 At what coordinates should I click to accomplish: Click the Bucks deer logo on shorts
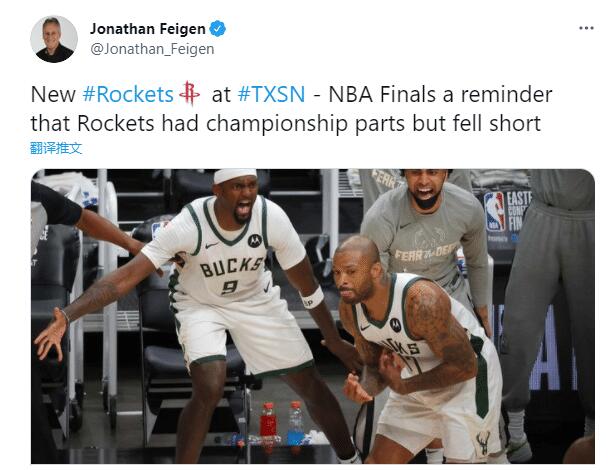pos(483,442)
